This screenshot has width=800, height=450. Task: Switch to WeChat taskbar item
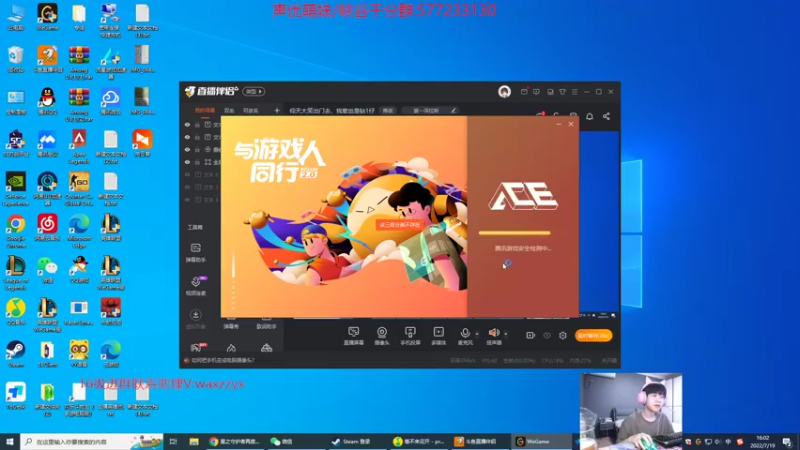click(x=295, y=441)
